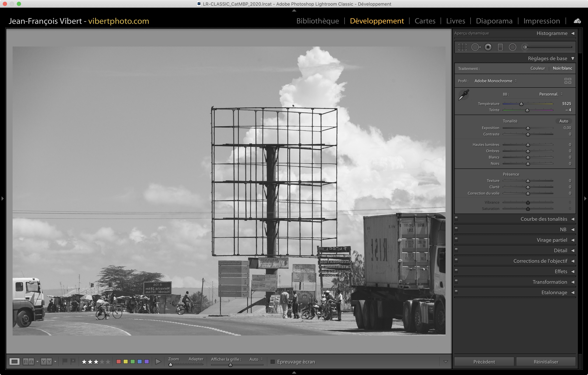
Task: Activate the Spot removal tool
Action: tap(475, 47)
